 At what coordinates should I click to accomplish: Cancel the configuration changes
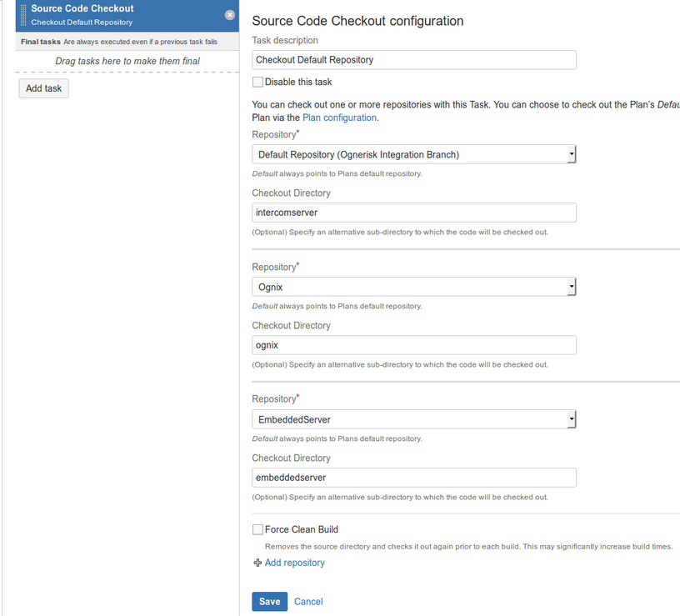click(308, 602)
